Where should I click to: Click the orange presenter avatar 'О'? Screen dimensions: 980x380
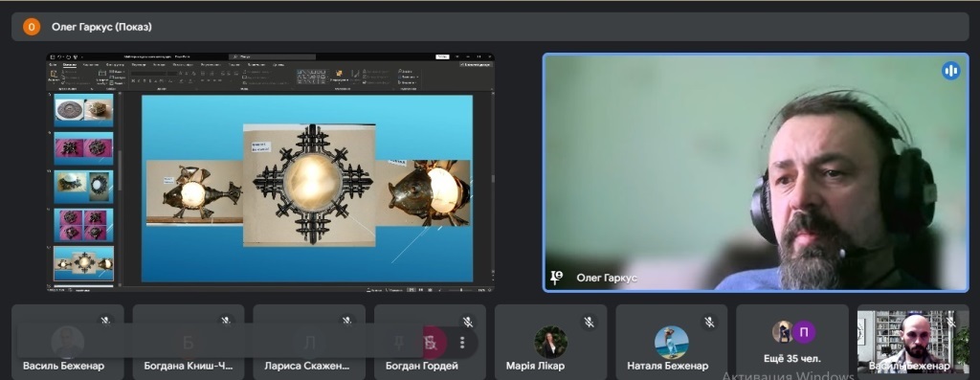tap(32, 27)
